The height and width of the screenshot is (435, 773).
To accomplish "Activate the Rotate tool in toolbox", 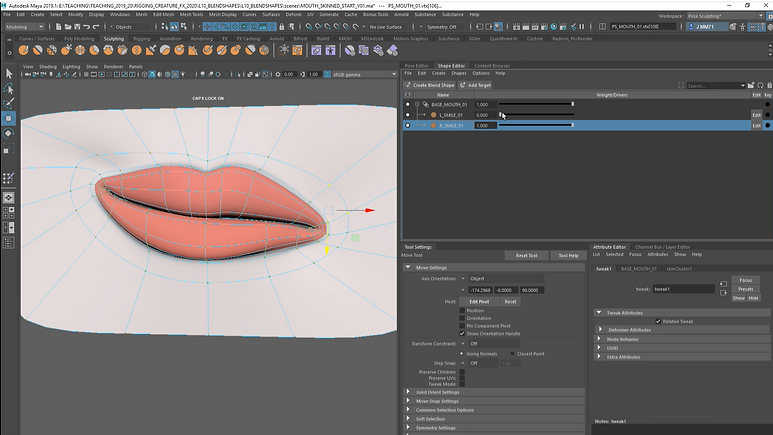I will point(8,133).
